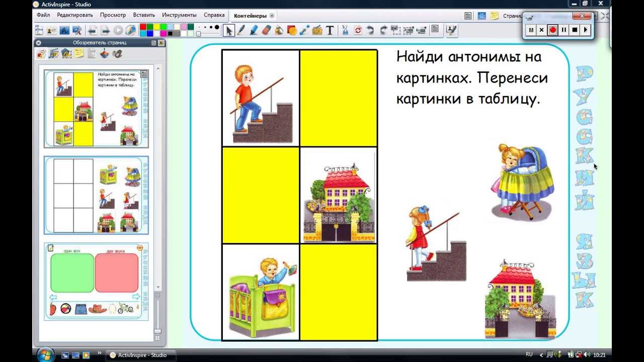644x362 pixels.
Task: Open the third page thumbnail with green and red boxes
Action: (96, 282)
